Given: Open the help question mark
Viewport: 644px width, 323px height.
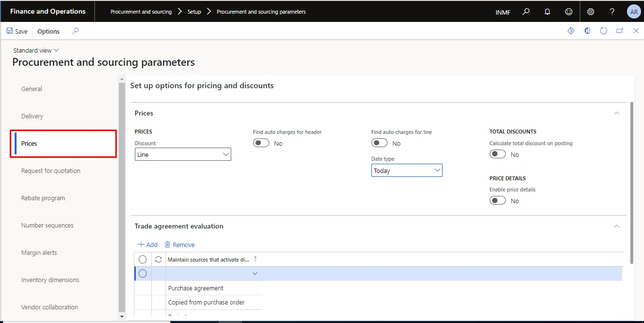Looking at the screenshot, I should click(612, 12).
